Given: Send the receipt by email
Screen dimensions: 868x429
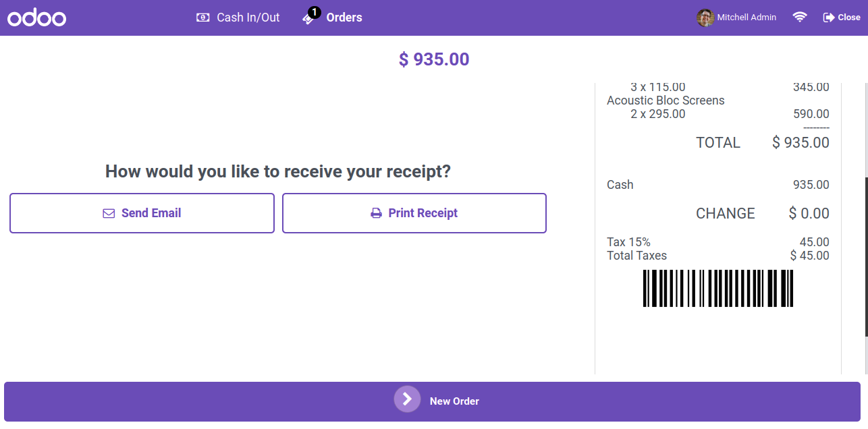Looking at the screenshot, I should pyautogui.click(x=142, y=213).
